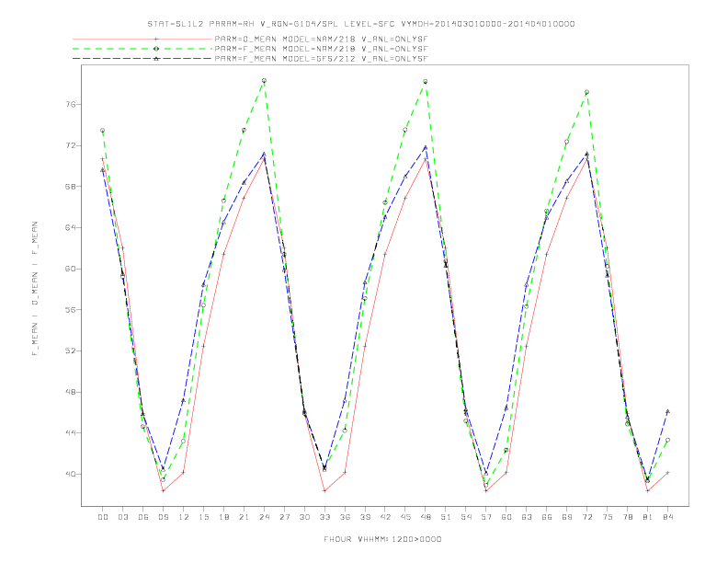The image size is (728, 563).
Task: Click the x-axis label FHOUR VHHMM=1200>0000
Action: (x=382, y=539)
